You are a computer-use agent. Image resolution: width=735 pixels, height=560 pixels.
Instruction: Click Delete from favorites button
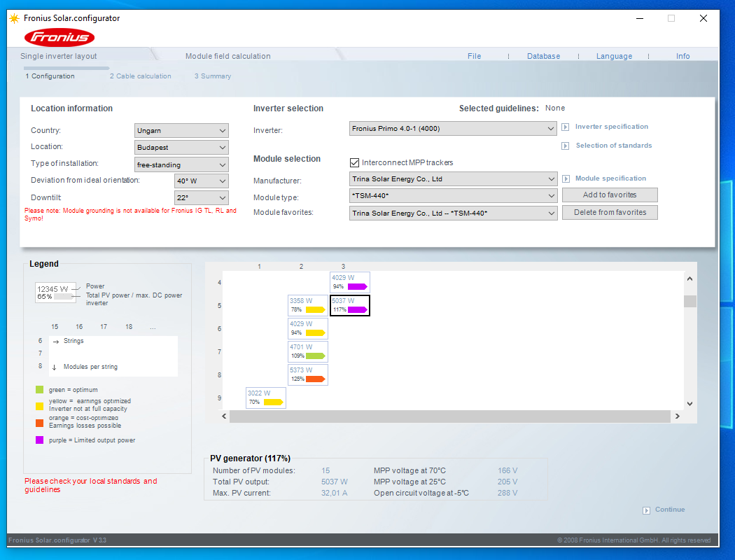point(610,212)
